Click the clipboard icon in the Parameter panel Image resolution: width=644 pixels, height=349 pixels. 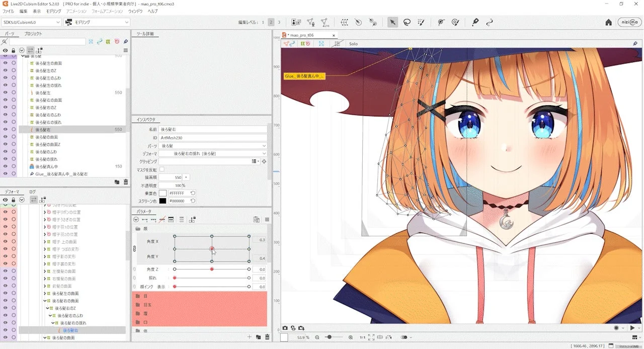coord(257,219)
